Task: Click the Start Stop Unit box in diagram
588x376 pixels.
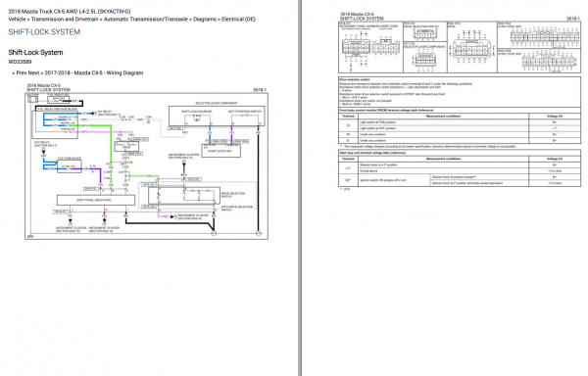Action: (220, 151)
